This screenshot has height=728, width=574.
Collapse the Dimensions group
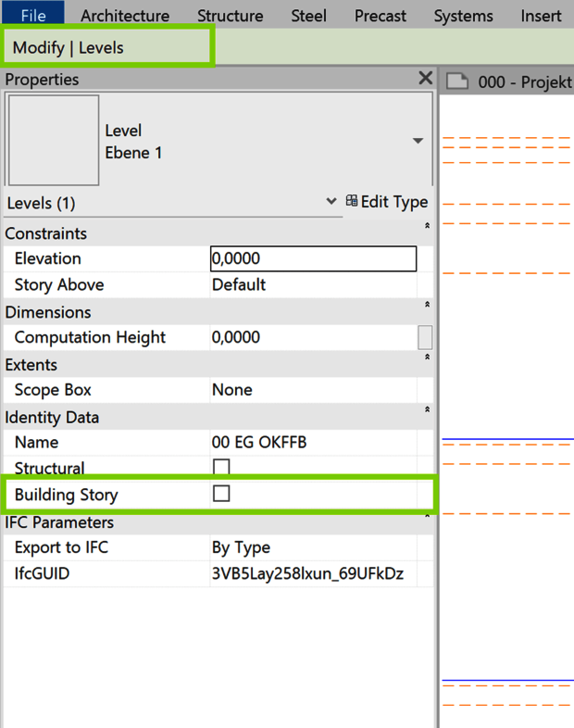click(427, 305)
